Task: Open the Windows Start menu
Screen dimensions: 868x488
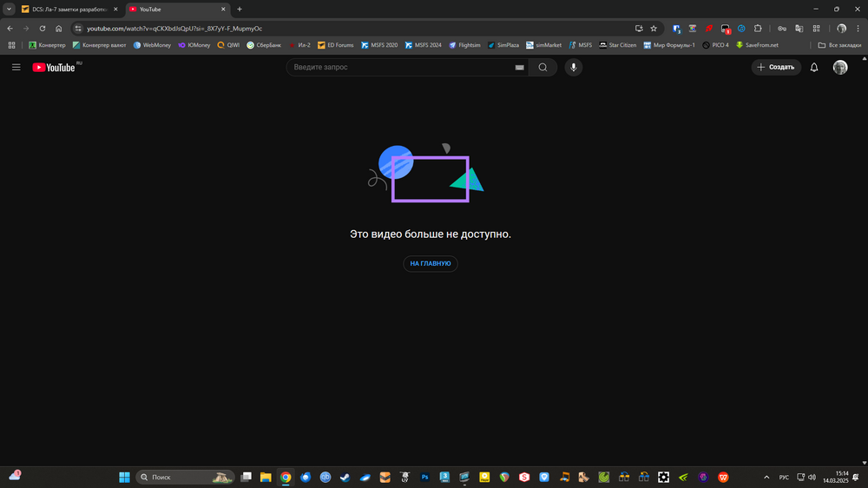Action: [x=124, y=477]
